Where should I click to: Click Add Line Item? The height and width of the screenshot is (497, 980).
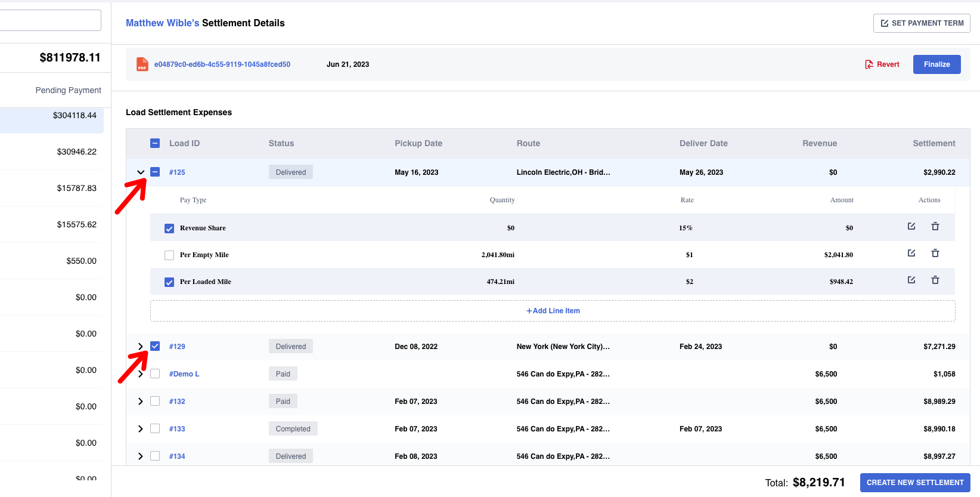pos(553,311)
